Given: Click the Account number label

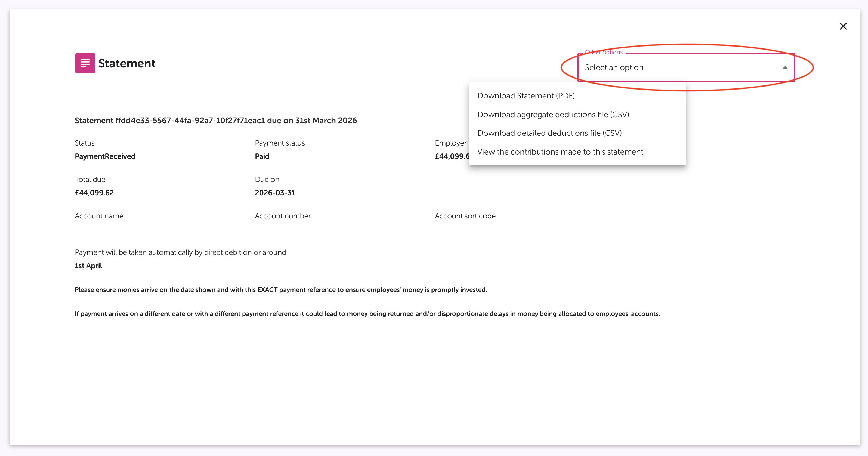Looking at the screenshot, I should click(x=283, y=216).
